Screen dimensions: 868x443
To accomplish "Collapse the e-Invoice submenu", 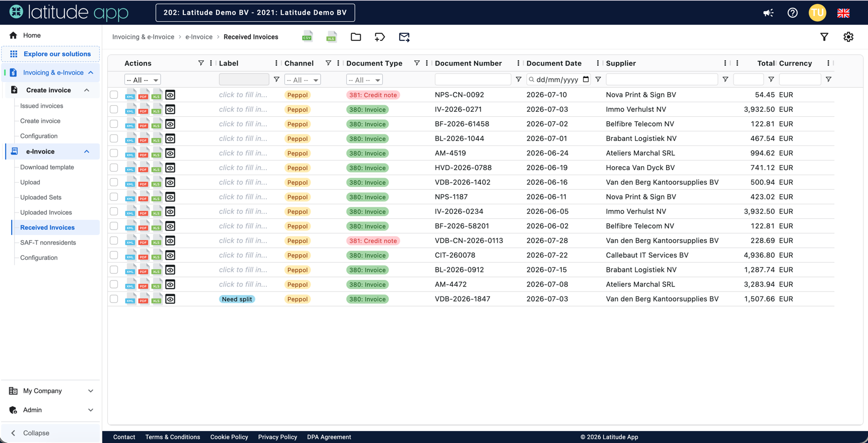I will (x=87, y=152).
